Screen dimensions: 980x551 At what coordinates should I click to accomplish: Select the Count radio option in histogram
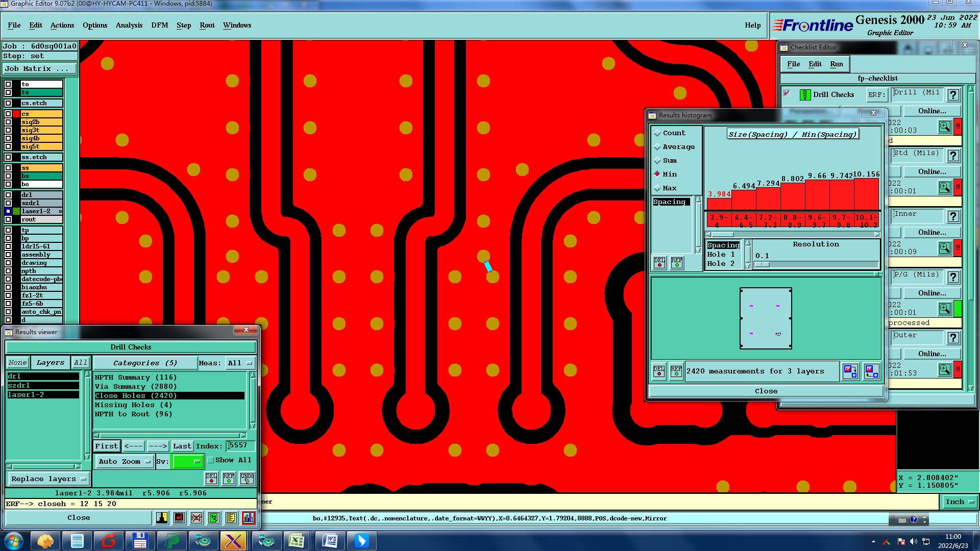[x=657, y=133]
